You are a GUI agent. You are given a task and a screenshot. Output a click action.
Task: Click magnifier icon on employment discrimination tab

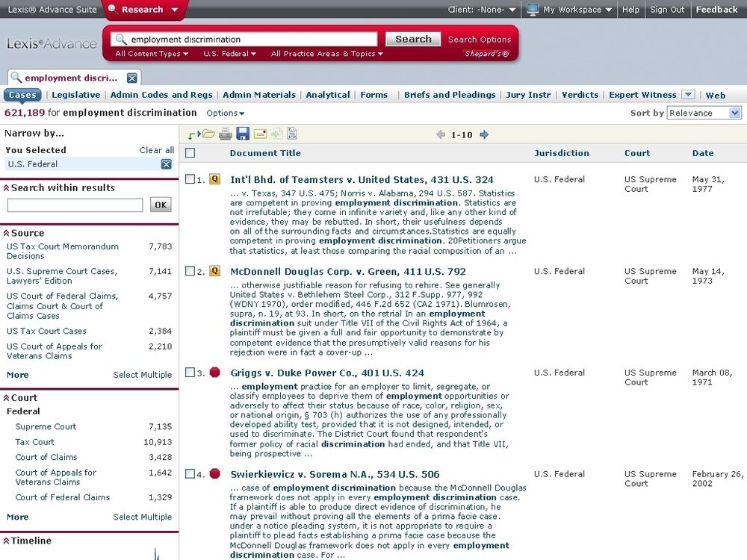pos(16,77)
